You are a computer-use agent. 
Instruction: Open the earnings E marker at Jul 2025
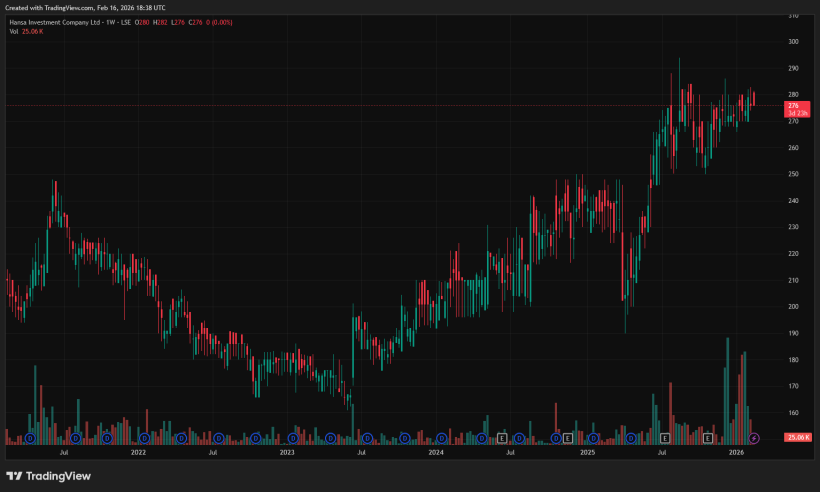coord(665,438)
